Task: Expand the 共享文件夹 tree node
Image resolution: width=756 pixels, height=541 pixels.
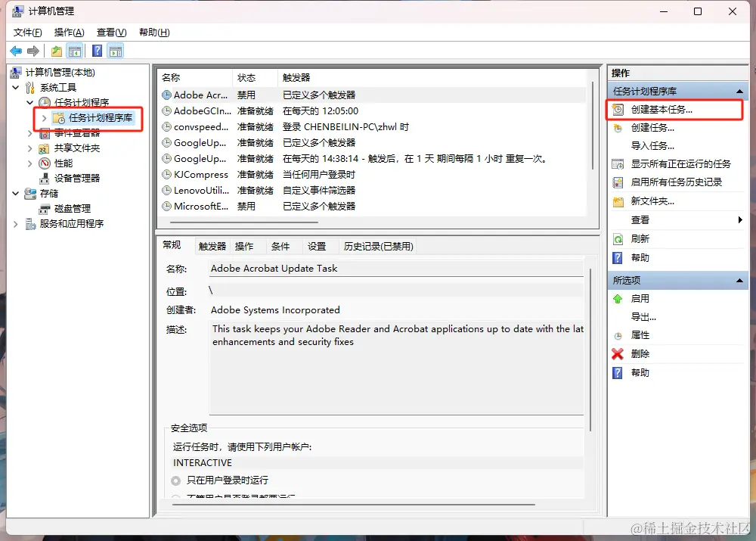Action: click(x=30, y=148)
